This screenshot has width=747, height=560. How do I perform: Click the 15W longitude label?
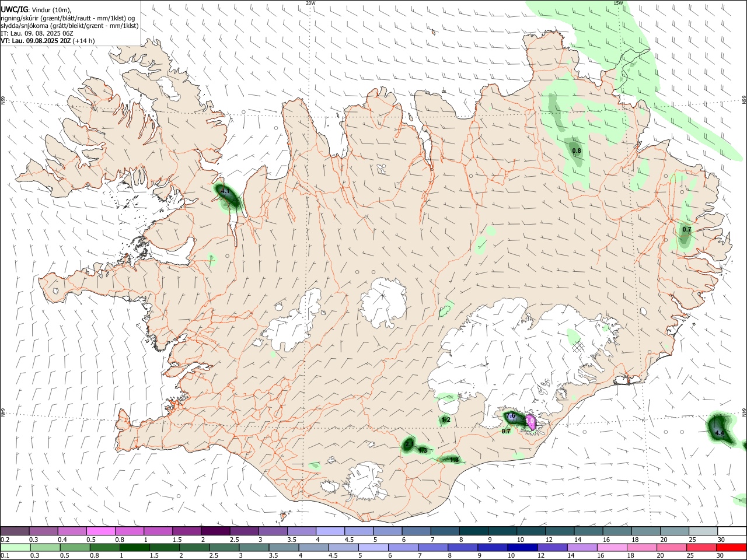coord(619,3)
